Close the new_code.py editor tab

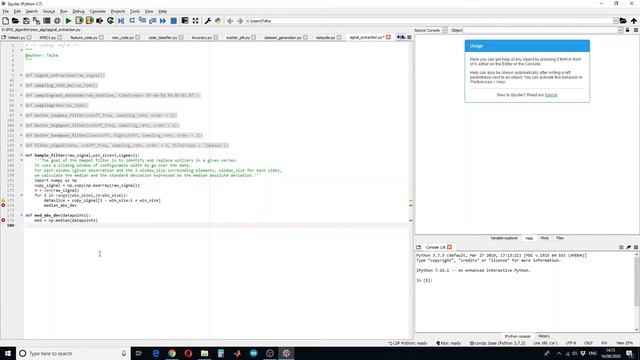tap(138, 38)
